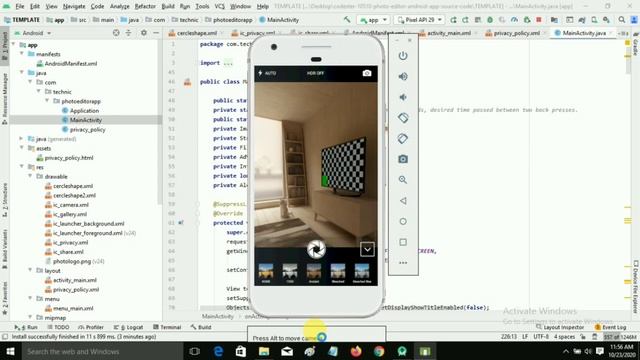The height and width of the screenshot is (360, 640).
Task: Open the Android project view dropdown
Action: pos(33,33)
